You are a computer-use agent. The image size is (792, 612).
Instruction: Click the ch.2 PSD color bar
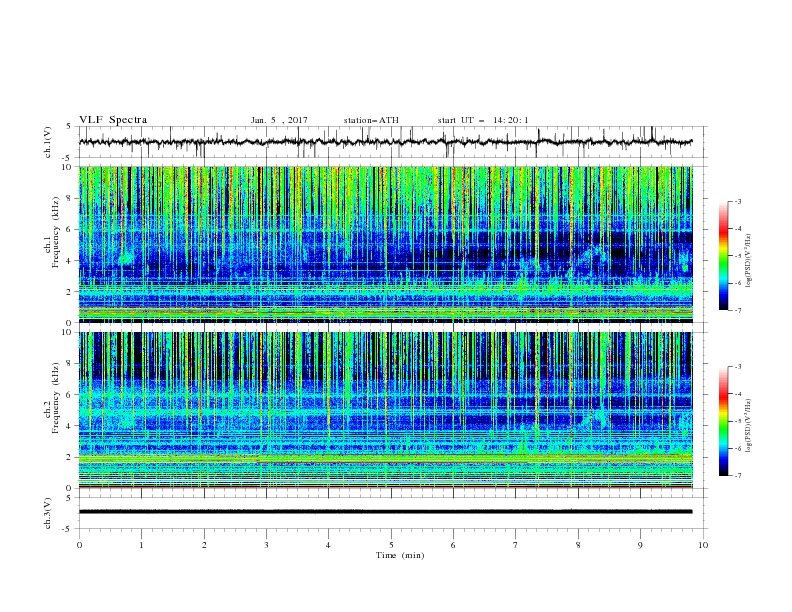click(x=724, y=421)
